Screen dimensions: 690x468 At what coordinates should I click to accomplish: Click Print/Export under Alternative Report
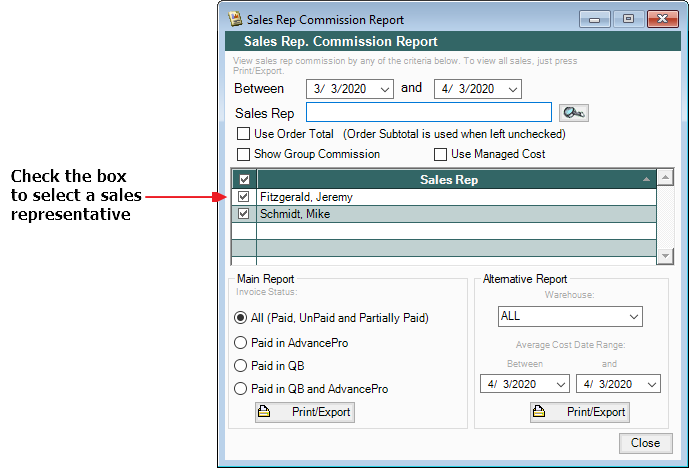[x=580, y=412]
